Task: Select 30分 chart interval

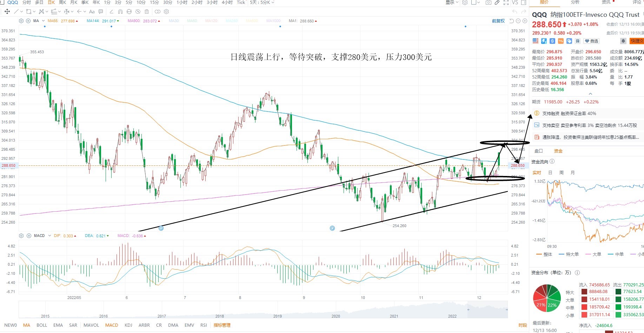Action: tap(168, 2)
